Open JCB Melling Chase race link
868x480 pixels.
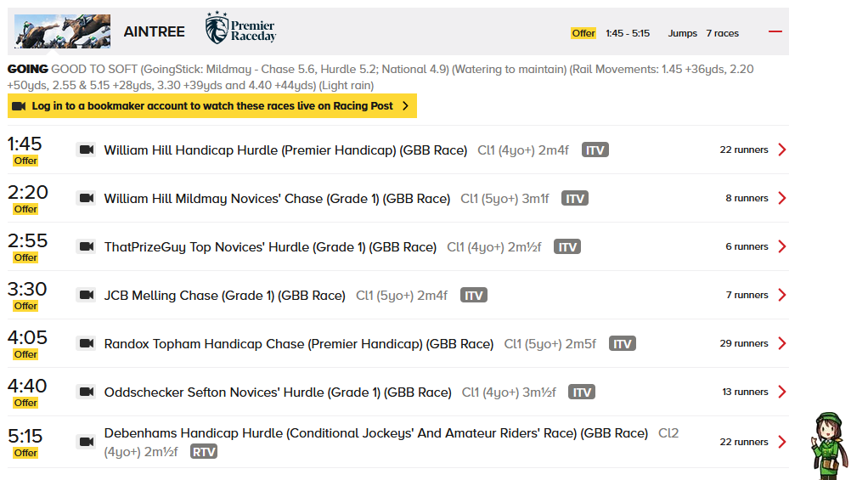[224, 296]
